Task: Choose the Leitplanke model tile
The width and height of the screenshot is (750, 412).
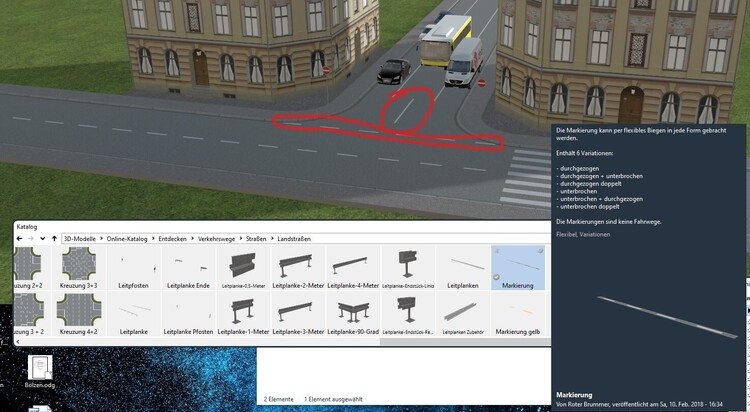Action: [x=133, y=313]
